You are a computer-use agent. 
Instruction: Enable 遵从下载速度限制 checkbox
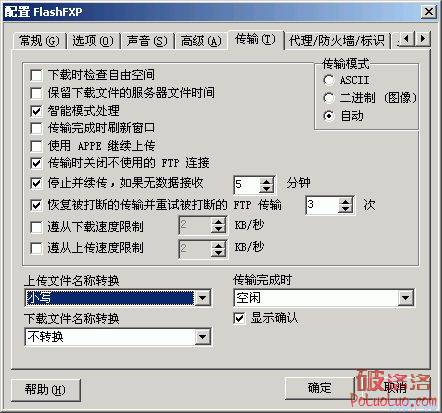[36, 227]
